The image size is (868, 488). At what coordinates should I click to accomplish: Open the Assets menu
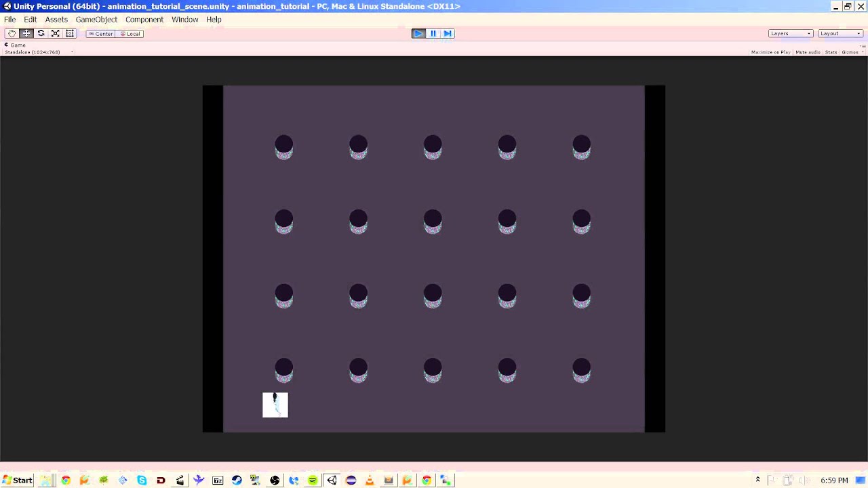pyautogui.click(x=56, y=20)
